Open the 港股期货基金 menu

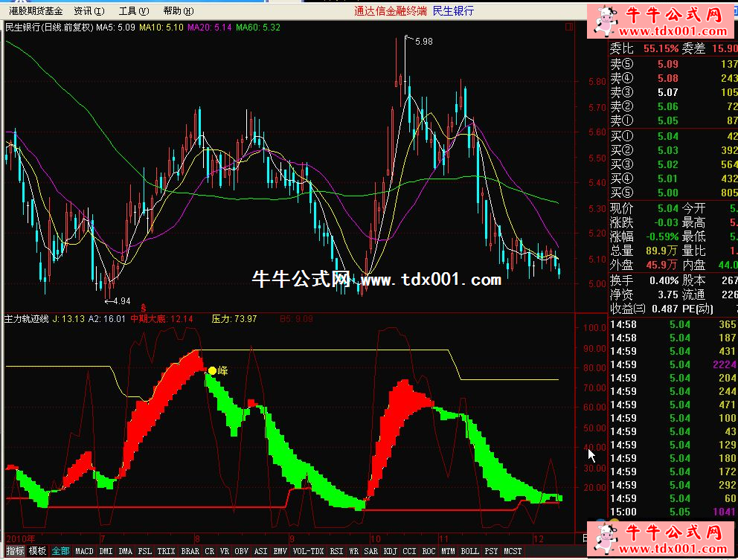(35, 11)
